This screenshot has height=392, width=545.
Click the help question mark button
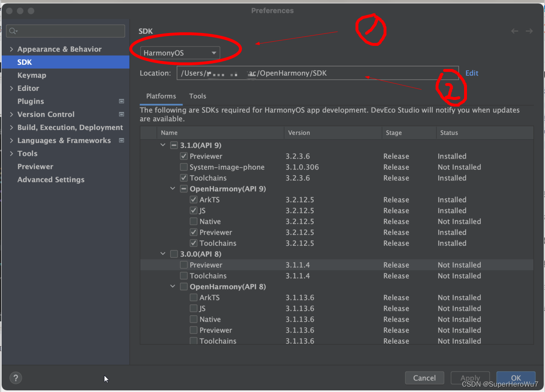point(16,378)
